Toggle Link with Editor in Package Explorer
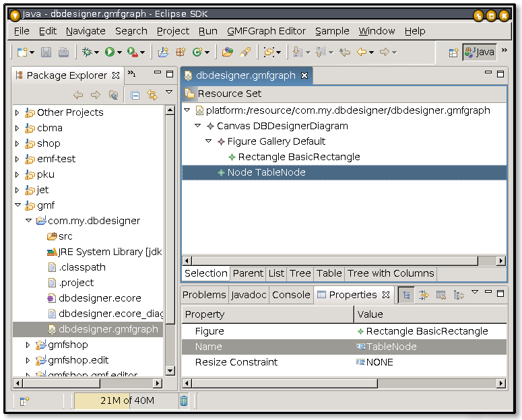This screenshot has width=522, height=420. pyautogui.click(x=152, y=95)
